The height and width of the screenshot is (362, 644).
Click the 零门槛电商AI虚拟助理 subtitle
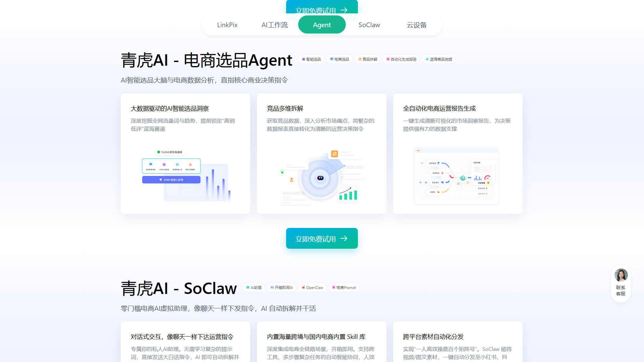[x=218, y=308]
